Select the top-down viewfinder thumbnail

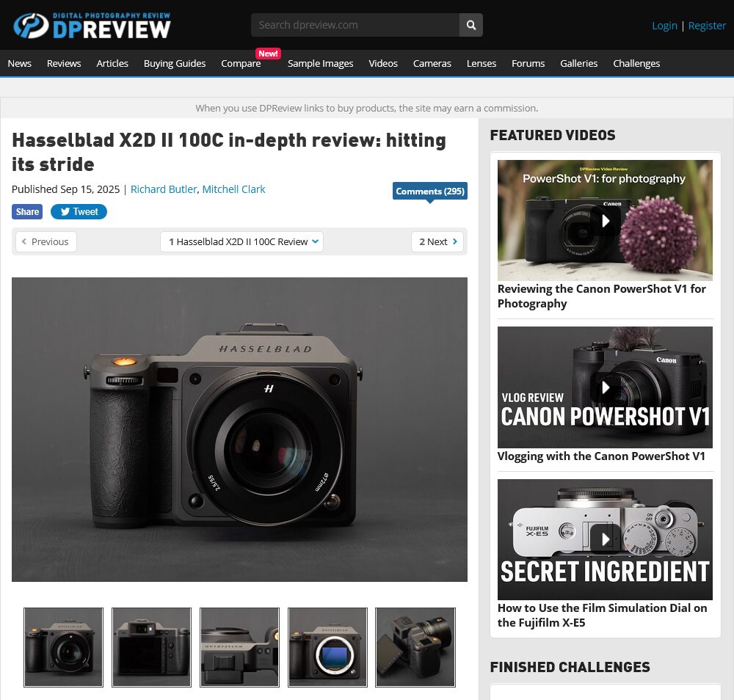click(x=239, y=647)
